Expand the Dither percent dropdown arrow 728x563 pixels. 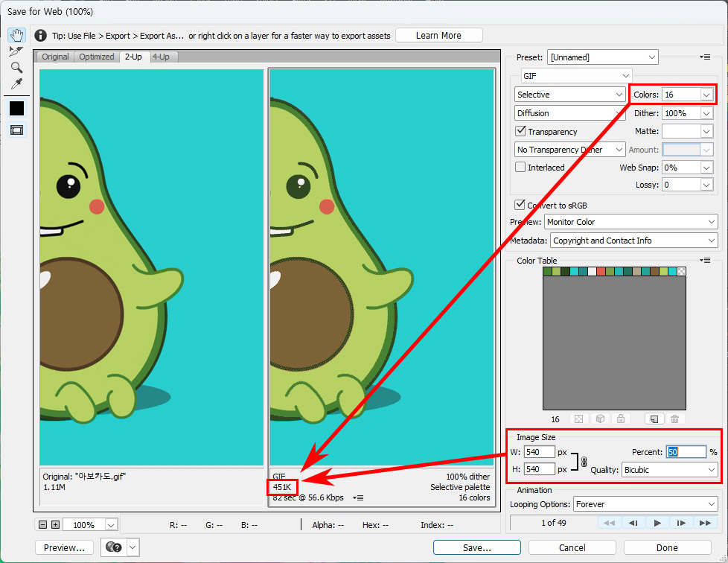706,113
